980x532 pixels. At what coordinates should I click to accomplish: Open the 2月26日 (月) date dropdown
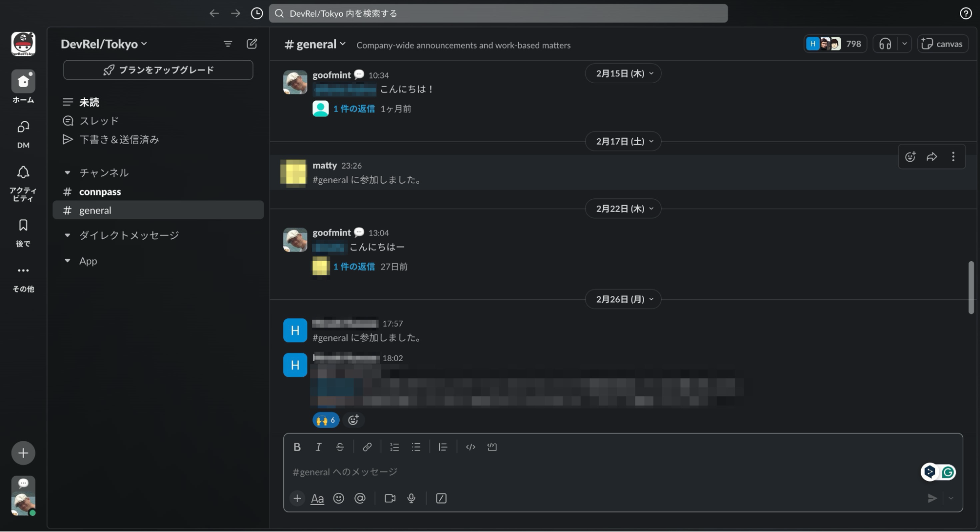point(623,299)
